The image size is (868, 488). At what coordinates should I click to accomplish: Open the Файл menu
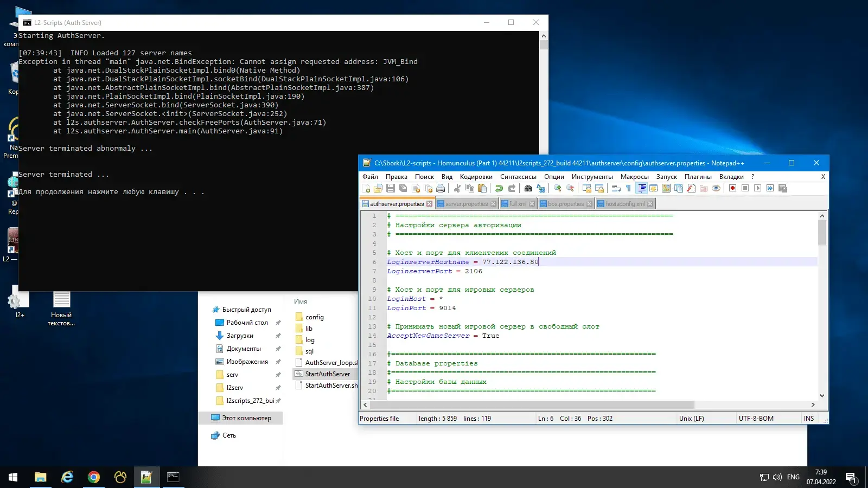pyautogui.click(x=371, y=177)
